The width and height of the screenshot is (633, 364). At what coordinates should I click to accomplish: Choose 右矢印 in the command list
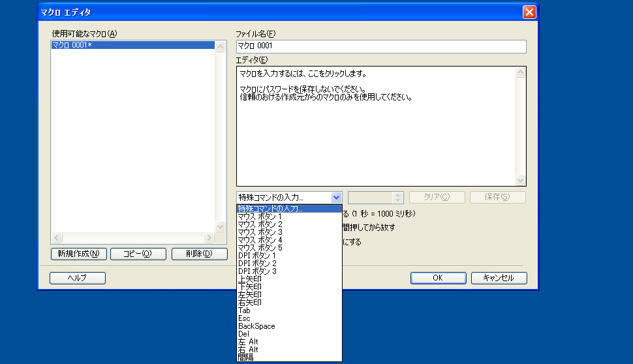point(250,303)
